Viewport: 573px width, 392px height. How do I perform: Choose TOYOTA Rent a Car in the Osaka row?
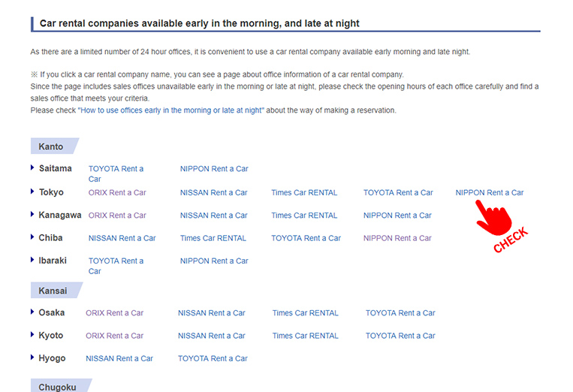click(x=400, y=313)
